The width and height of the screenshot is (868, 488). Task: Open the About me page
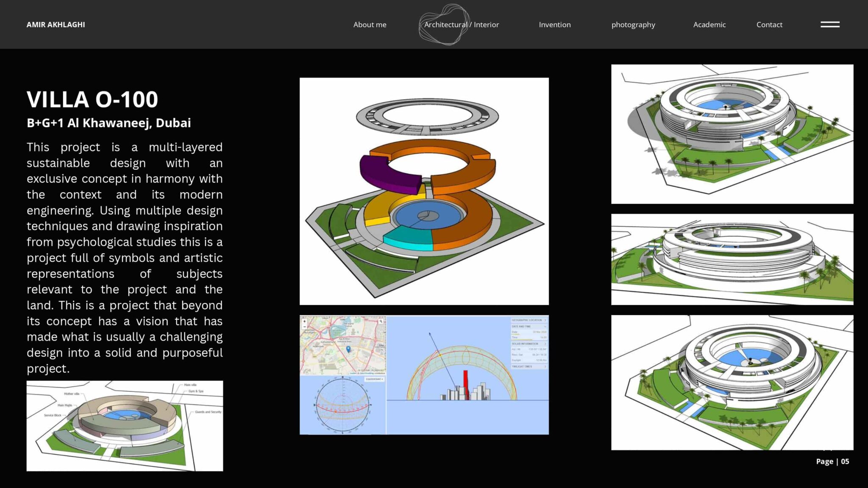point(370,25)
